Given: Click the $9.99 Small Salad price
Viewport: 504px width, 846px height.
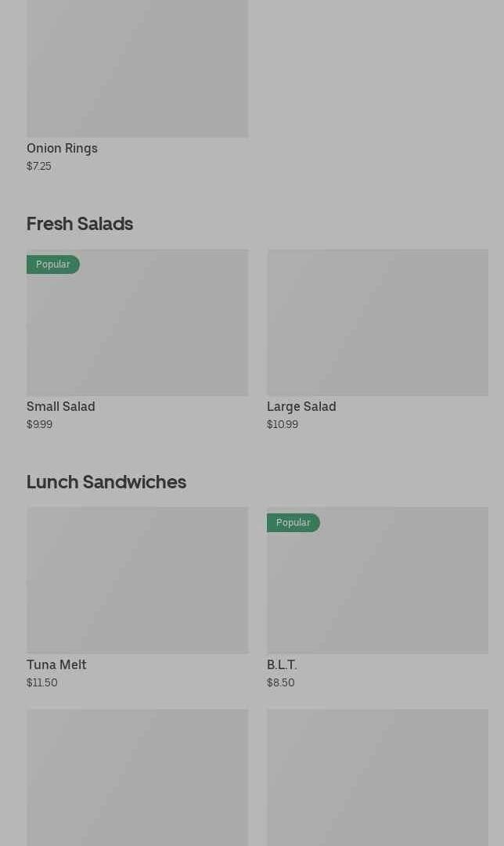Looking at the screenshot, I should (x=39, y=425).
